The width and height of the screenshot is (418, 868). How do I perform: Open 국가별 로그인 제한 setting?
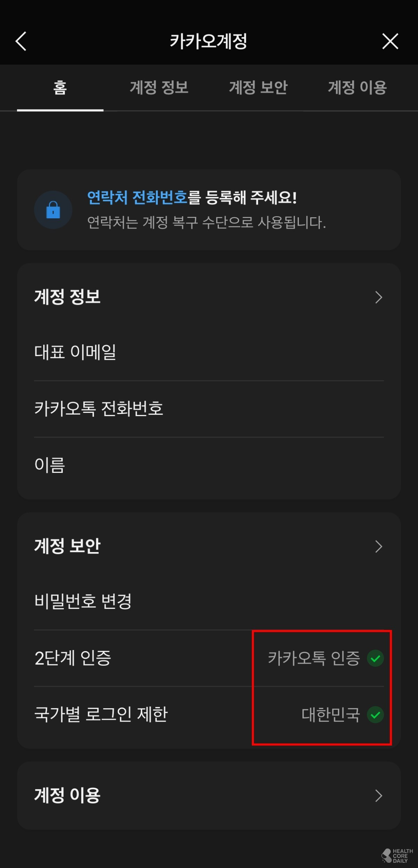209,715
